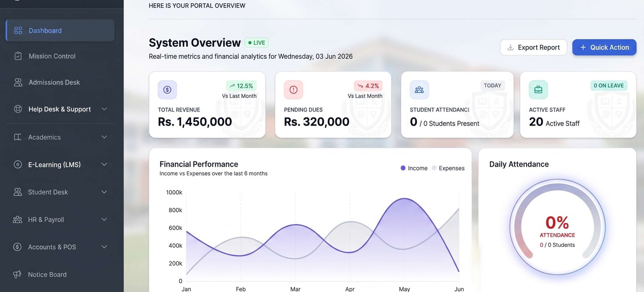Click the Rs. 320,000 pending dues value
The height and width of the screenshot is (292, 644).
click(x=317, y=122)
